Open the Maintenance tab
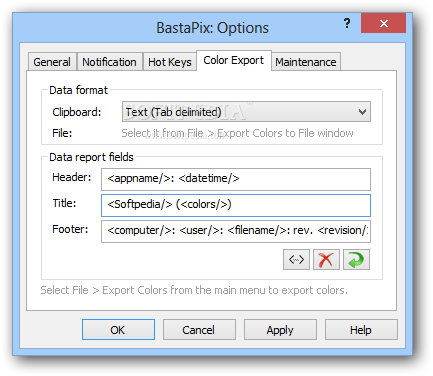This screenshot has width=433, height=376. pyautogui.click(x=306, y=62)
